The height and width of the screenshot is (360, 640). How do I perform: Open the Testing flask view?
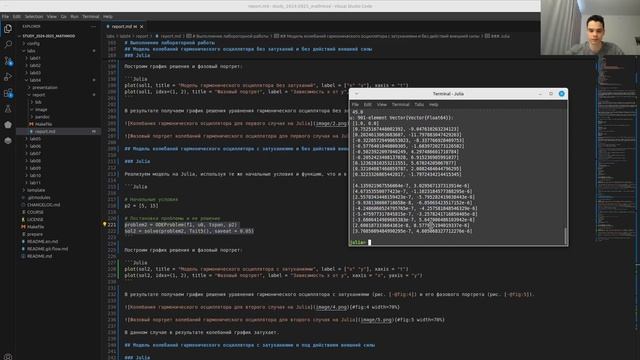[x=8, y=109]
